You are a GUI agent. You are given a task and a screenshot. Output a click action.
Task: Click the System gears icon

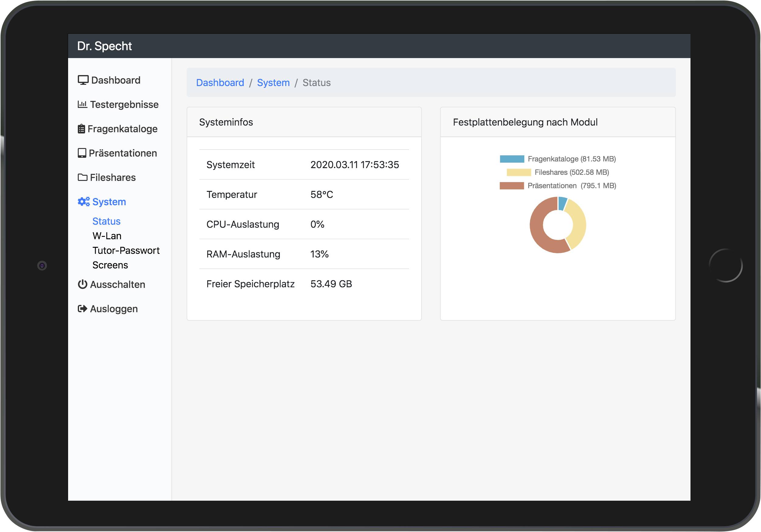pyautogui.click(x=84, y=202)
